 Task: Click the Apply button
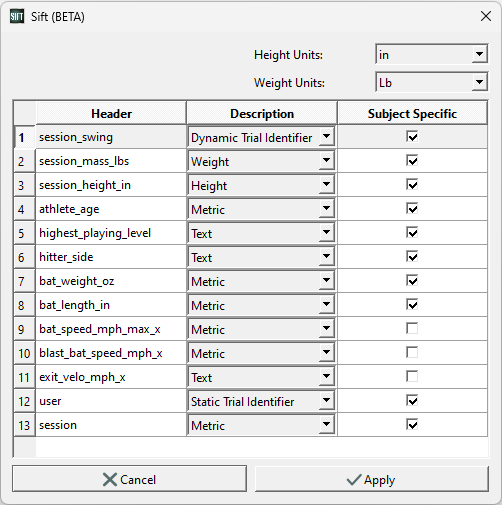372,479
